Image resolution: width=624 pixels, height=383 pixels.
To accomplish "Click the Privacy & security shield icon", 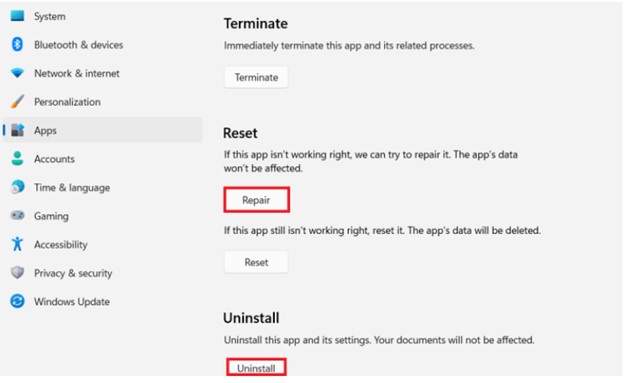I will (x=17, y=273).
